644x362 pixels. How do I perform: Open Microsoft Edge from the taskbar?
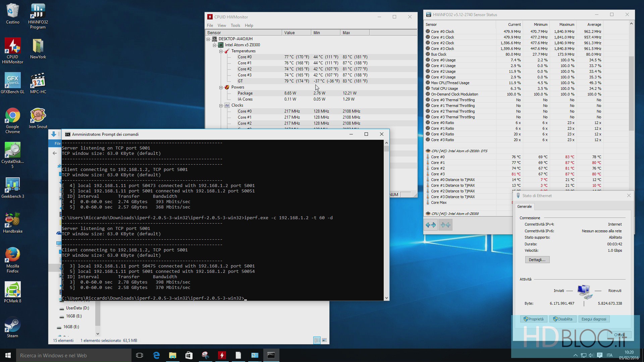click(x=156, y=355)
